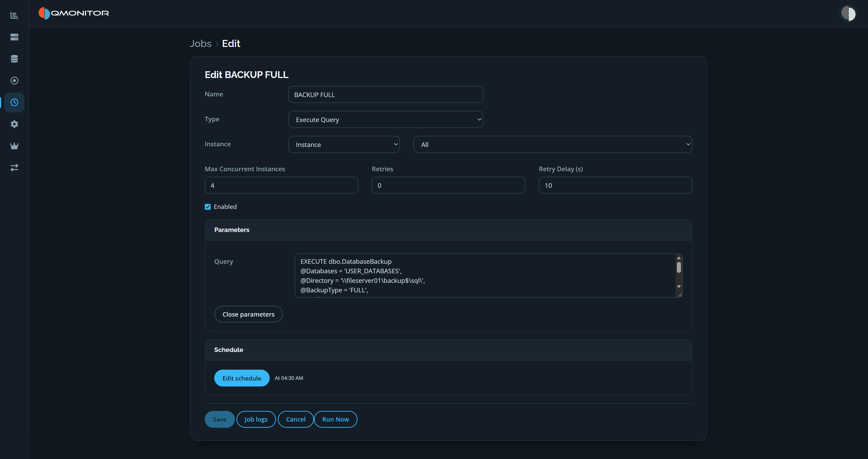
Task: Click Close parameters button
Action: tap(248, 314)
